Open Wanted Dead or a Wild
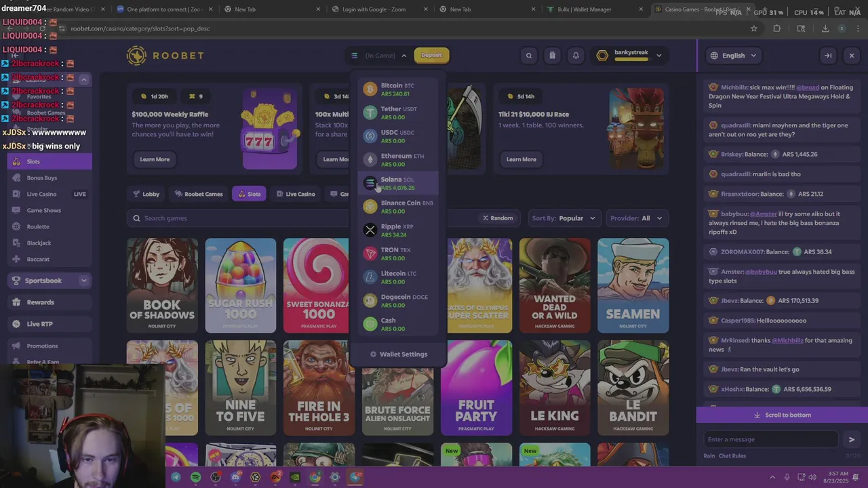 (555, 285)
